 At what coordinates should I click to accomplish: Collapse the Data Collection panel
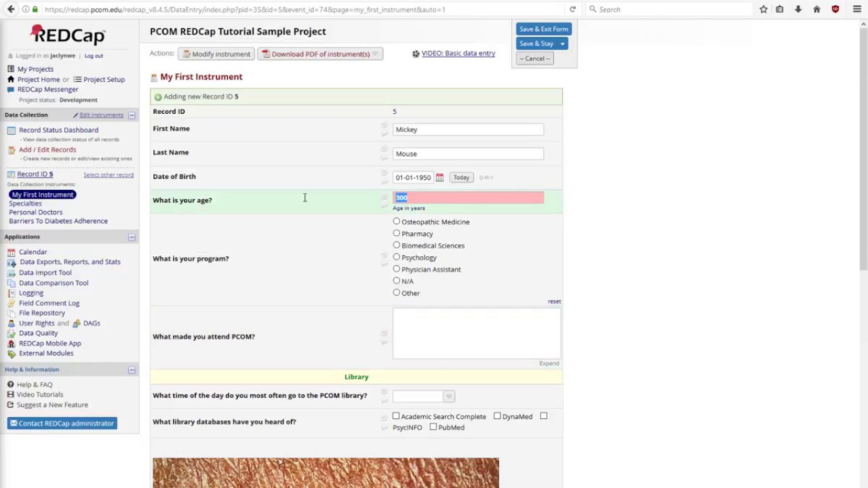point(132,115)
